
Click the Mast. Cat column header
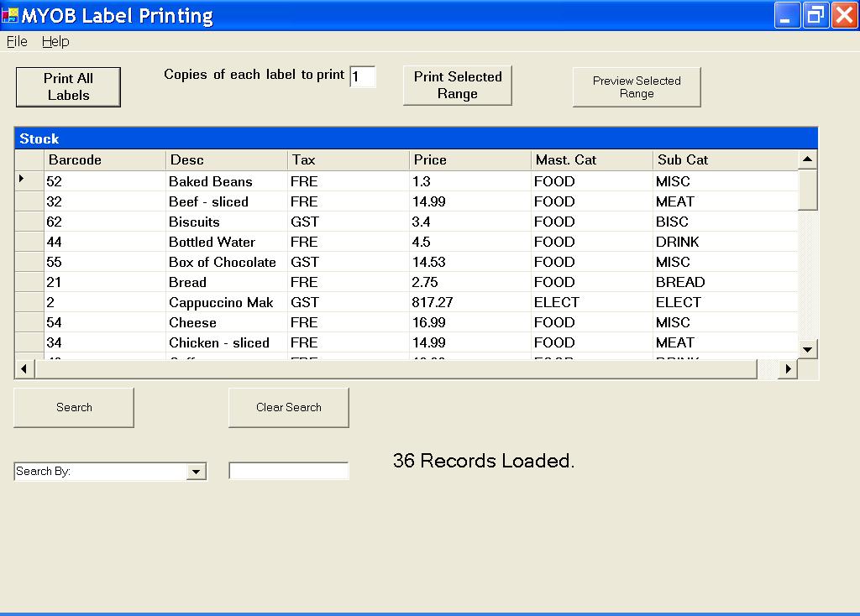coord(592,160)
